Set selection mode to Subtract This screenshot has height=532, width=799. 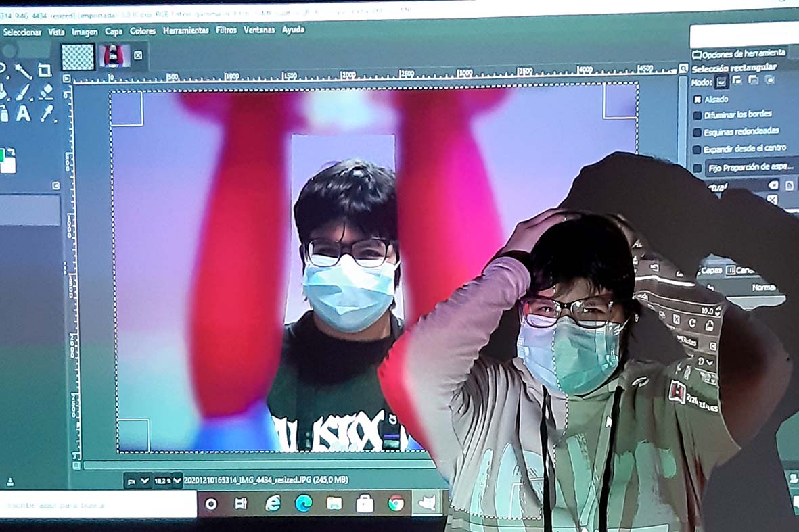[x=753, y=80]
